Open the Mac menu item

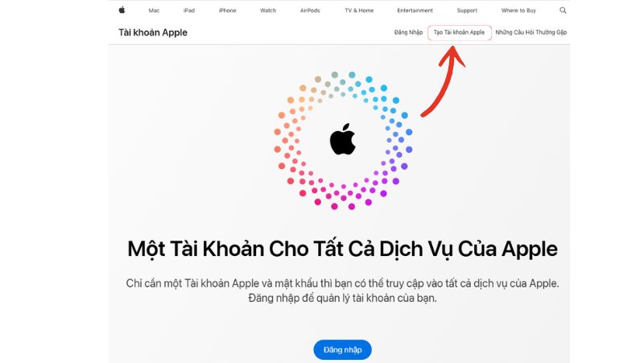click(154, 10)
